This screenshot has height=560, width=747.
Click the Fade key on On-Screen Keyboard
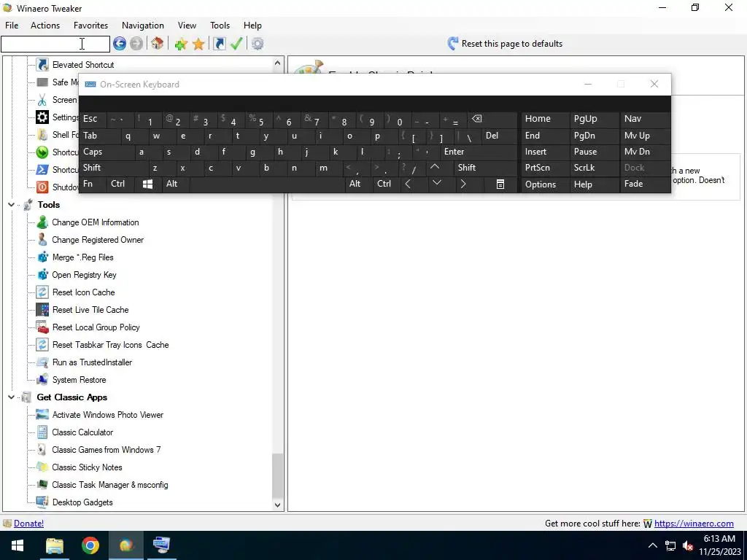click(x=645, y=184)
